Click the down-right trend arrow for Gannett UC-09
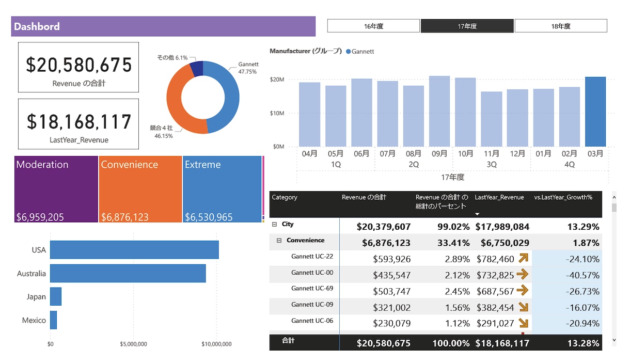Viewport: 630px width, 364px height. click(x=524, y=307)
